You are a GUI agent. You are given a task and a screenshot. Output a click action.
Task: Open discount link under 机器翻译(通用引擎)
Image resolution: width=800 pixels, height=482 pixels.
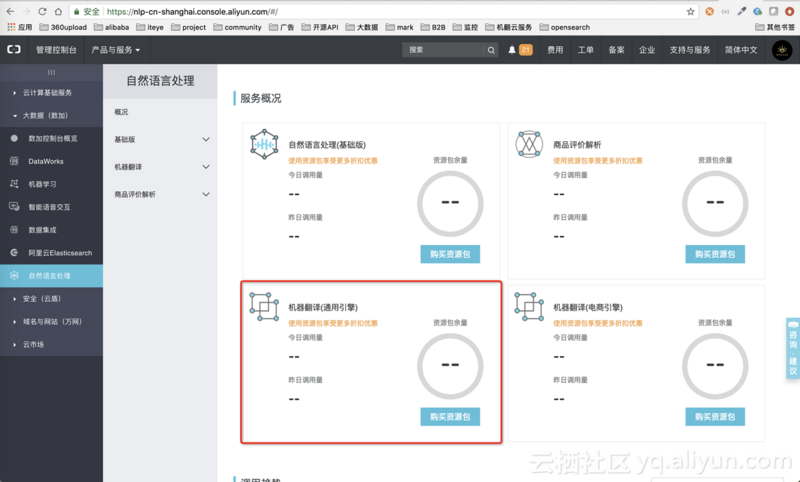pos(333,323)
